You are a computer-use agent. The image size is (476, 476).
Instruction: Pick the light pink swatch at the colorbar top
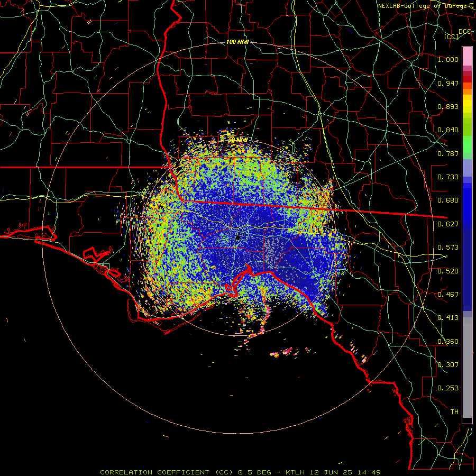pos(467,56)
